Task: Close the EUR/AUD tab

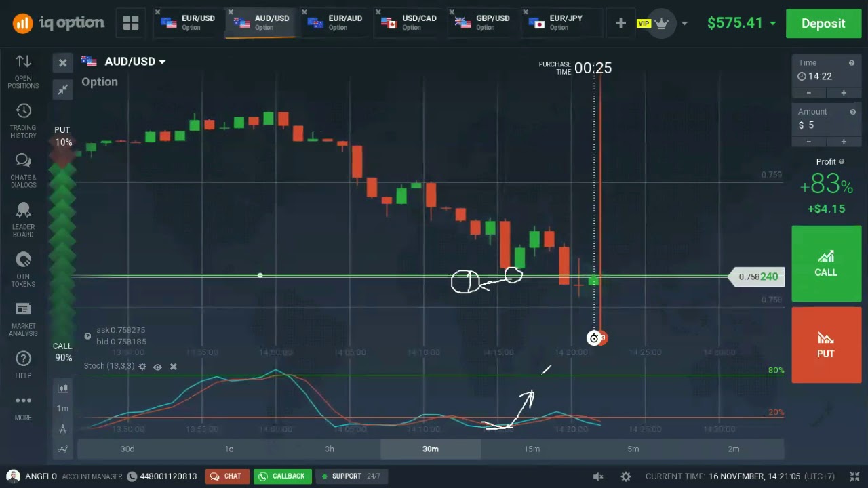Action: (304, 12)
